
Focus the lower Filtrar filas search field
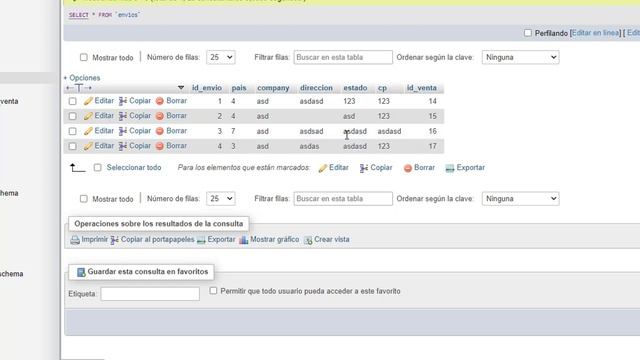click(343, 199)
